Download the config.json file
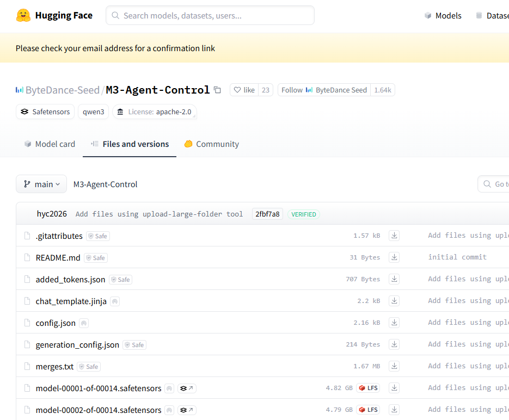This screenshot has width=509, height=420. coord(394,323)
